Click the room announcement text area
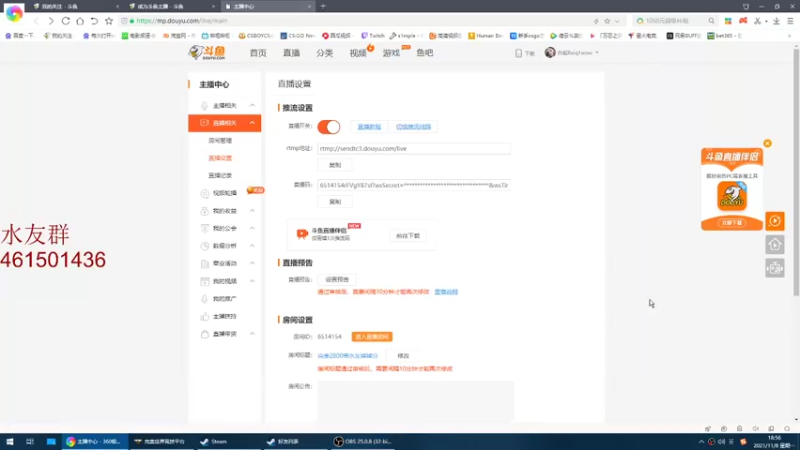The image size is (800, 450). click(415, 401)
